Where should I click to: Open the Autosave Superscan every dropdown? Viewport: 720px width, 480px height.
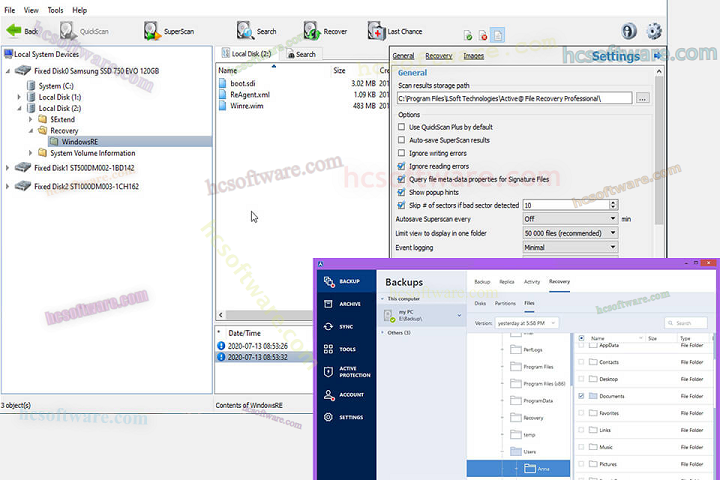tap(569, 218)
